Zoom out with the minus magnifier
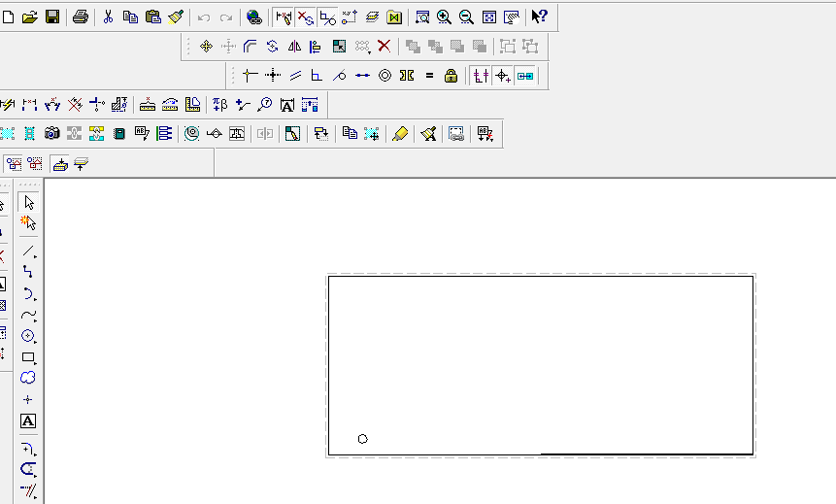The width and height of the screenshot is (836, 504). [466, 17]
